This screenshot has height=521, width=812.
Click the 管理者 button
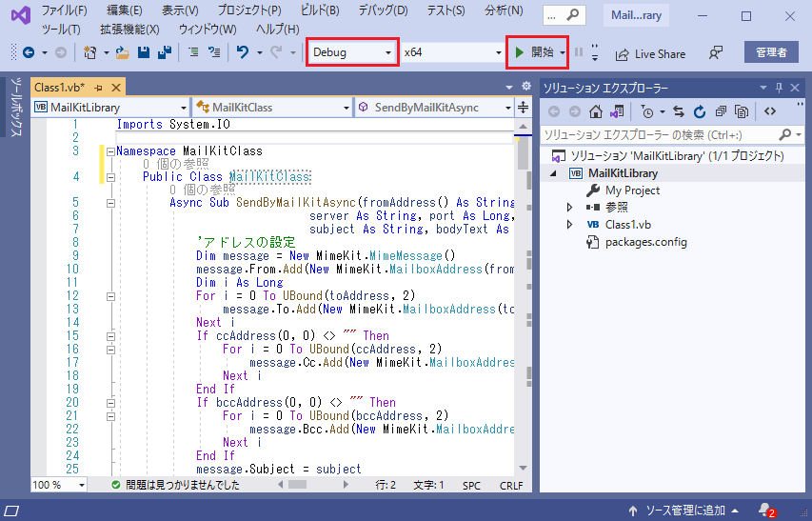tap(771, 52)
